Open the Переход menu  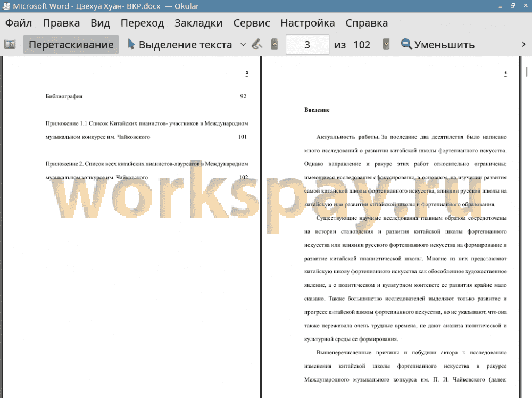point(142,23)
